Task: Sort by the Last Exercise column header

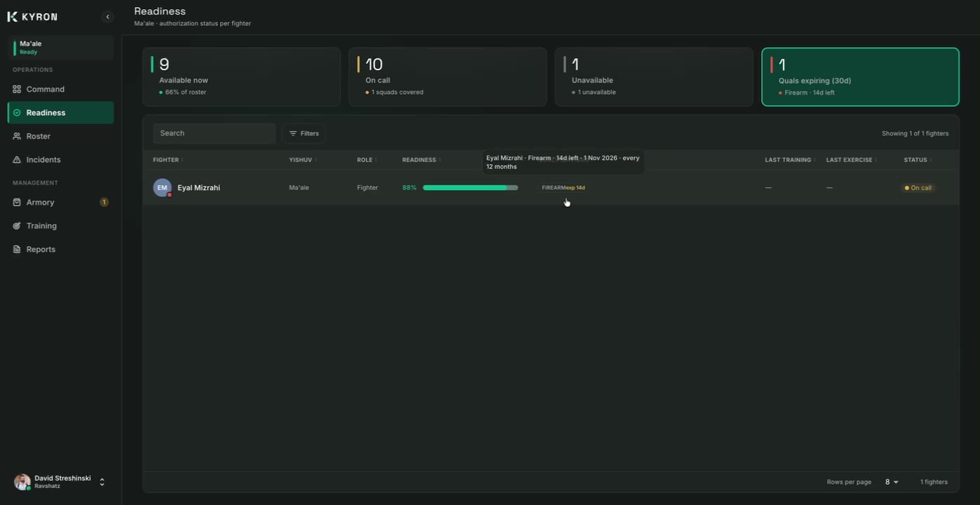Action: [852, 160]
